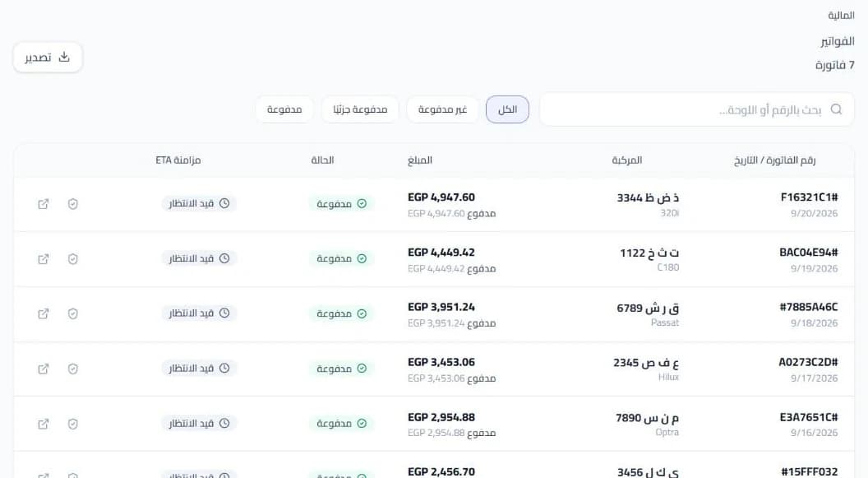868x478 pixels.
Task: Click ETA pending badge for invoice 7885A46C
Action: tap(199, 313)
